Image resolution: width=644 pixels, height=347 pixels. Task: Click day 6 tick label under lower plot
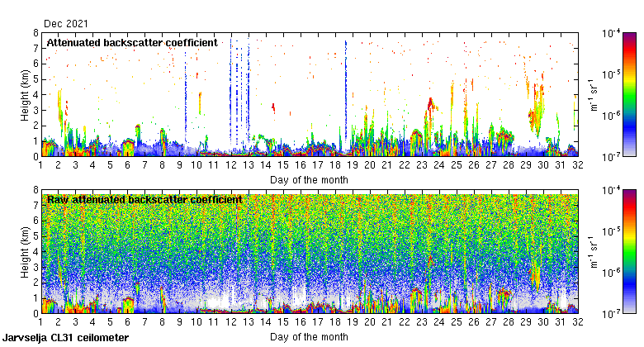tap(127, 322)
